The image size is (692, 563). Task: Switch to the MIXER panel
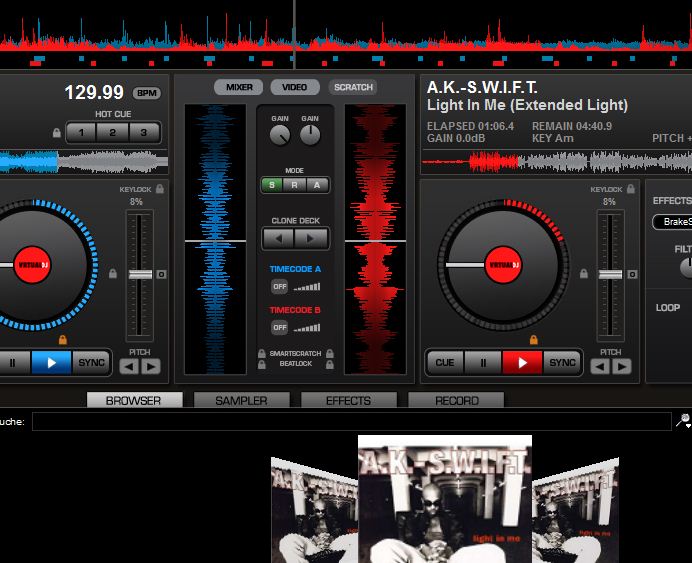click(x=239, y=87)
